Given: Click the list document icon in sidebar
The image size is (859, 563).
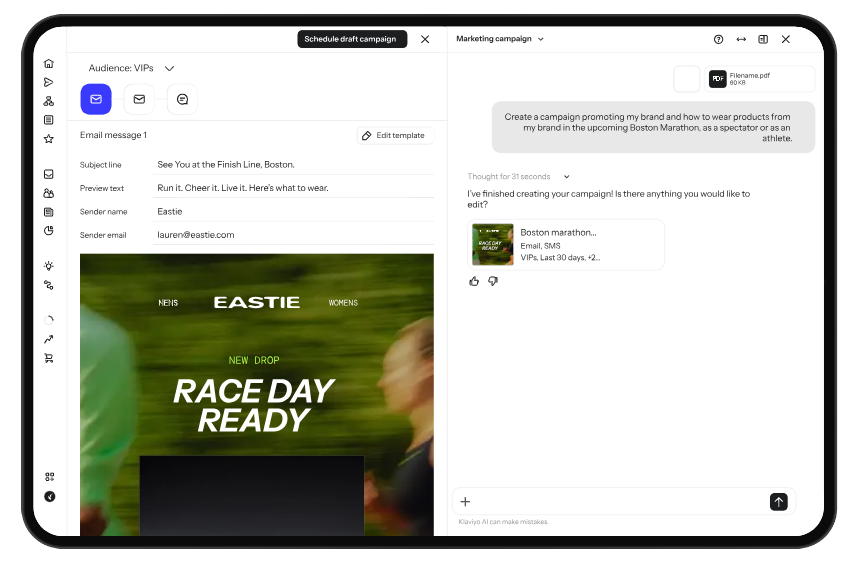Looking at the screenshot, I should coord(49,120).
